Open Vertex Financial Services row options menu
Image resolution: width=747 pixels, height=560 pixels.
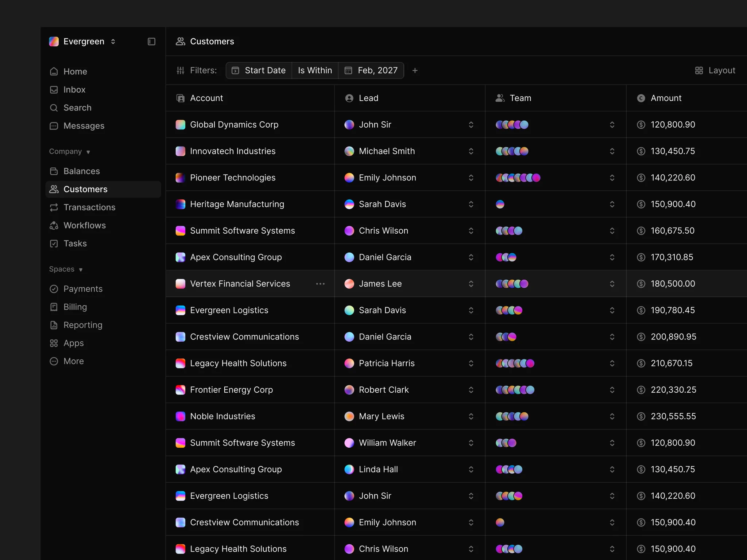click(320, 284)
